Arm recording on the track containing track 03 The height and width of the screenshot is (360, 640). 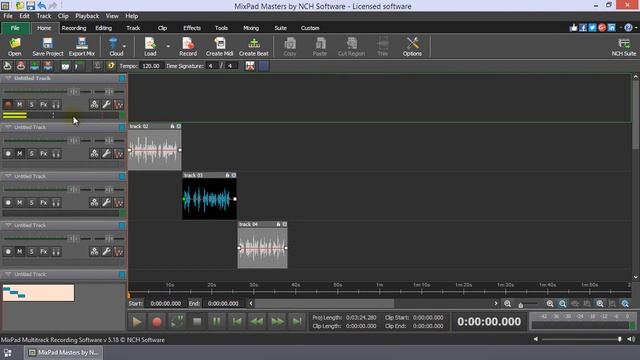click(8, 203)
